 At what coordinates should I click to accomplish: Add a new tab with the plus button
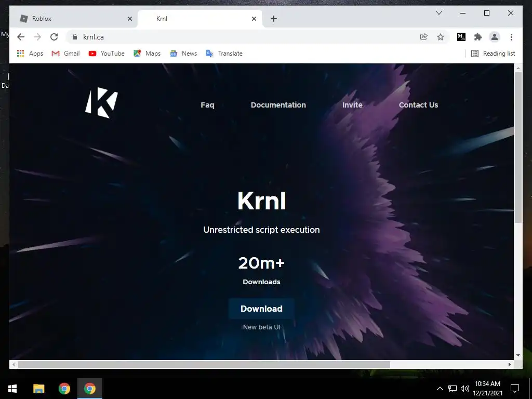[x=274, y=19]
